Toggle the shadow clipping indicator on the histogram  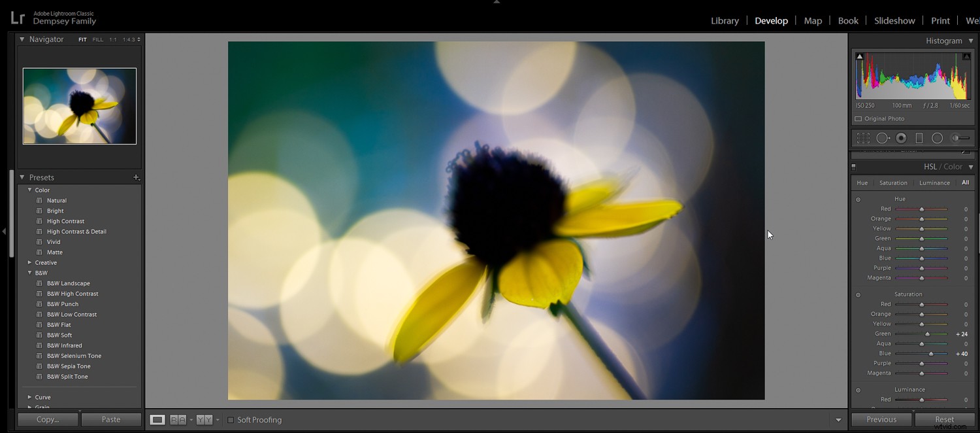point(860,56)
